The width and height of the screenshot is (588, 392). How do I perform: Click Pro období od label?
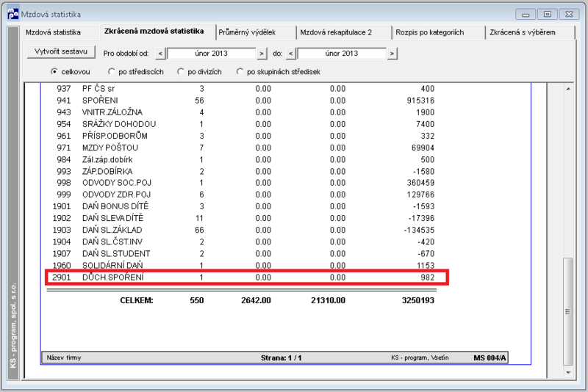(126, 54)
